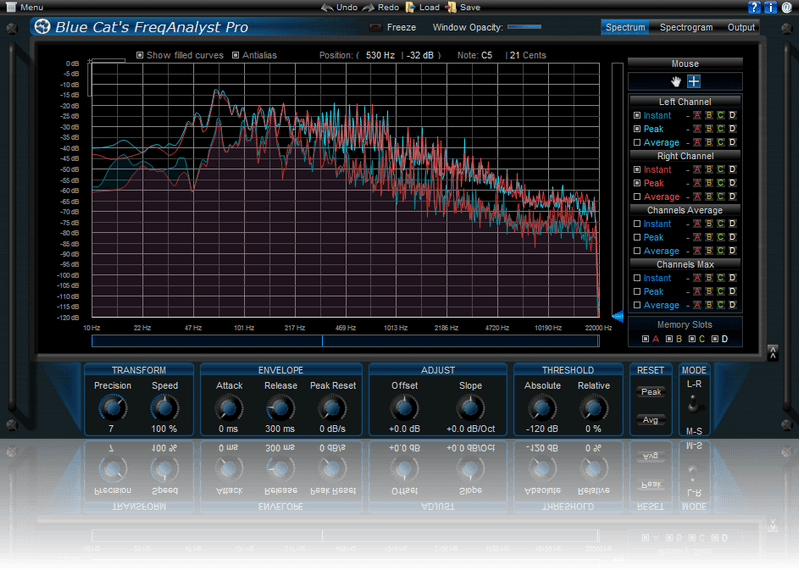Collapse controls with the double-chevron button

[x=772, y=352]
